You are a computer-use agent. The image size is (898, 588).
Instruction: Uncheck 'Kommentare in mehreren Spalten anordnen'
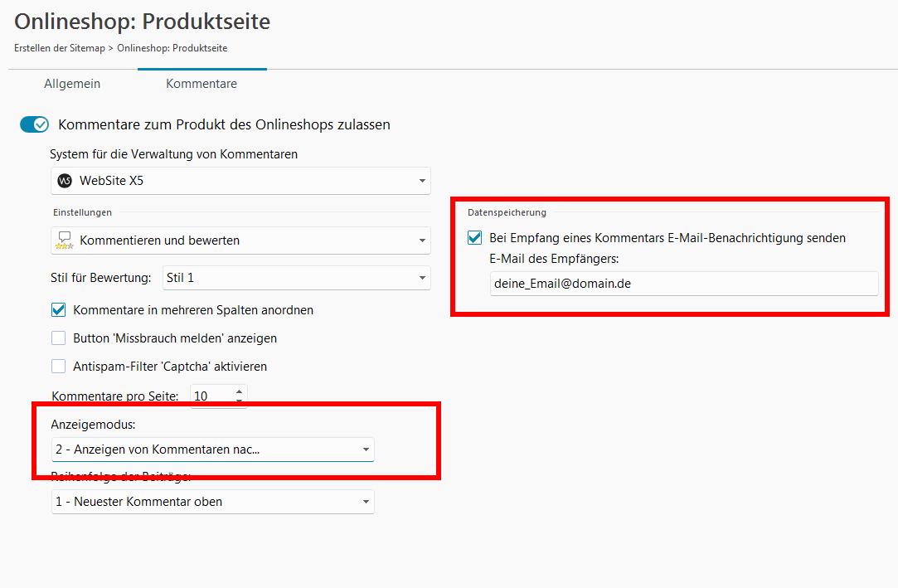point(59,310)
